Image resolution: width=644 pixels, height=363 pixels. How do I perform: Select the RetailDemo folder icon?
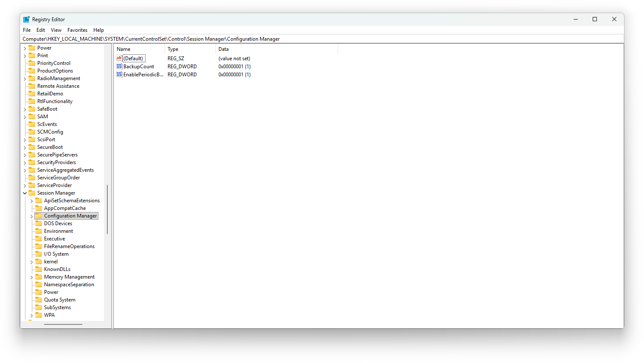pos(32,93)
